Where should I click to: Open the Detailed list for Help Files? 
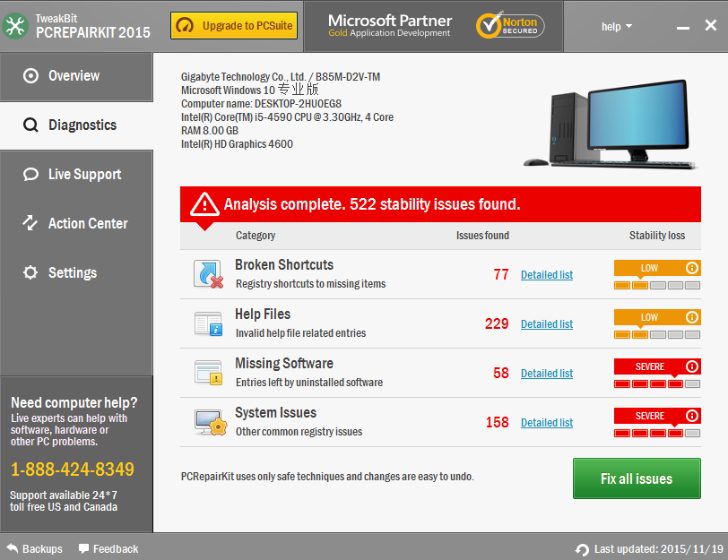pyautogui.click(x=547, y=324)
